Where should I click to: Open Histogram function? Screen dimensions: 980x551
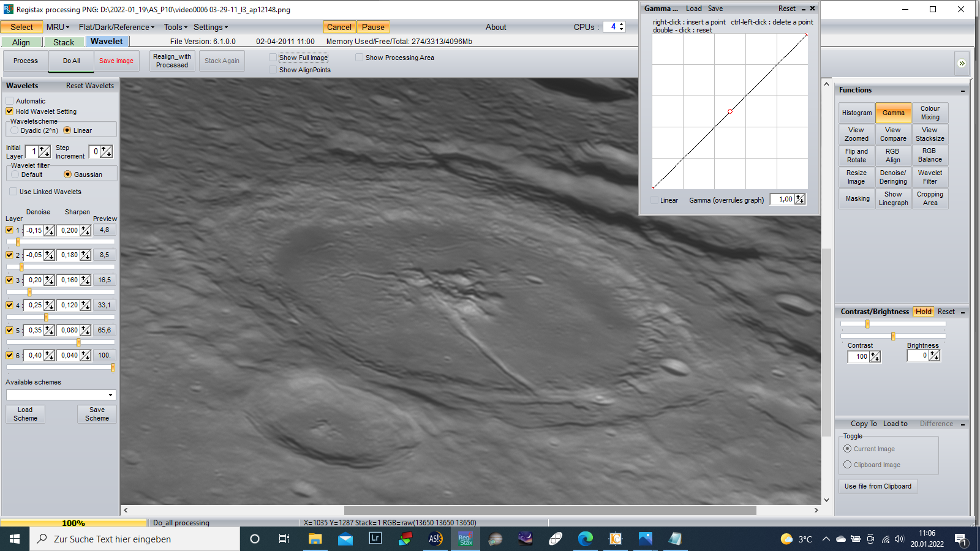point(856,113)
